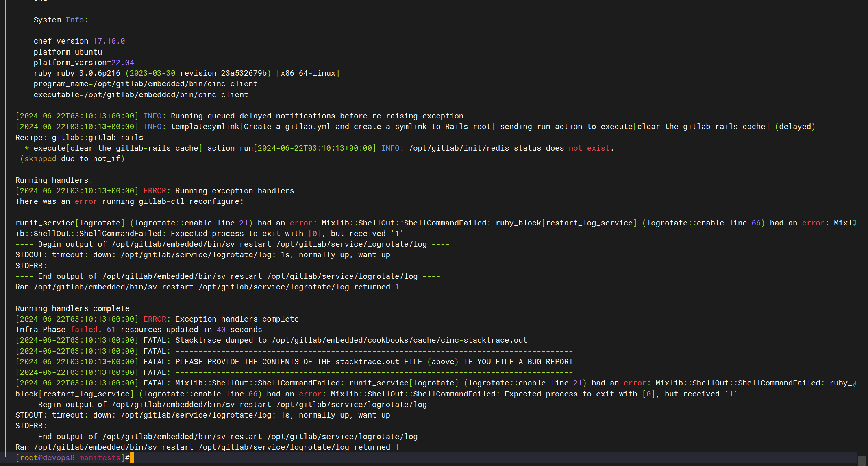Click the timestamp on the 'Stacktrace dumped' line
This screenshot has height=466, width=868.
pyautogui.click(x=77, y=340)
